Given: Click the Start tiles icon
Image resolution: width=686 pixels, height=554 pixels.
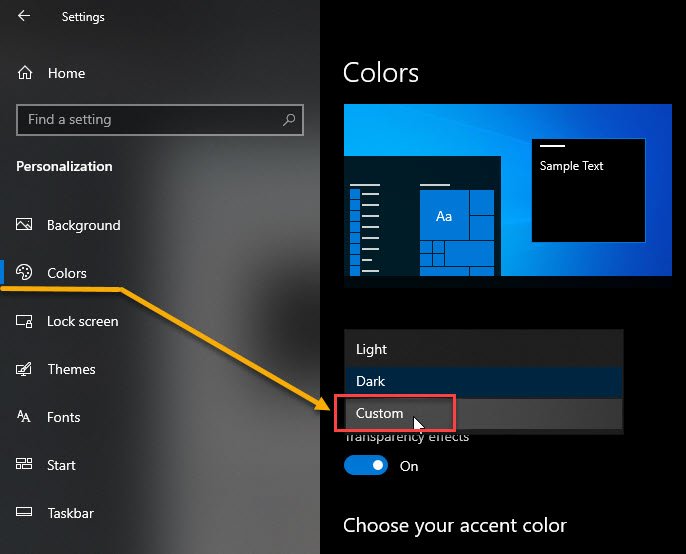Looking at the screenshot, I should pos(24,464).
